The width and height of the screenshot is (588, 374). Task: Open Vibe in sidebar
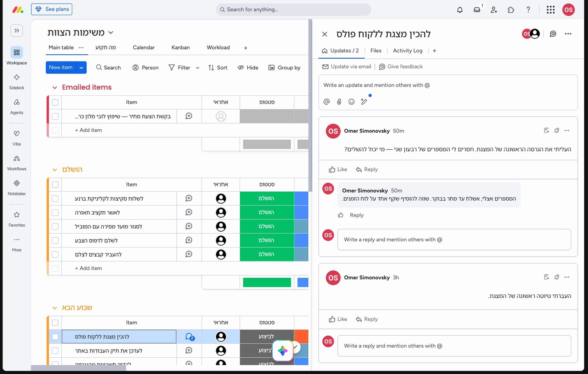(17, 137)
